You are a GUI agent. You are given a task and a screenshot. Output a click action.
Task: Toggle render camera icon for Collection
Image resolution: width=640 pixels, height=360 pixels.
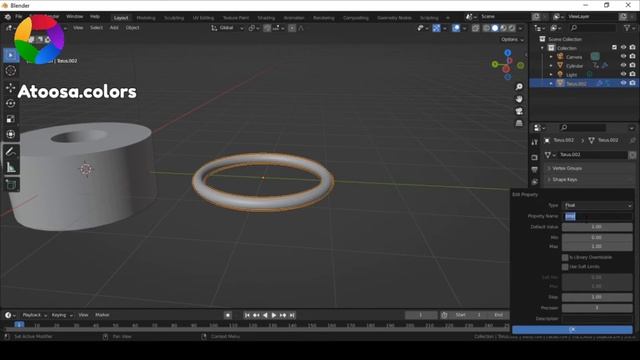pyautogui.click(x=632, y=48)
